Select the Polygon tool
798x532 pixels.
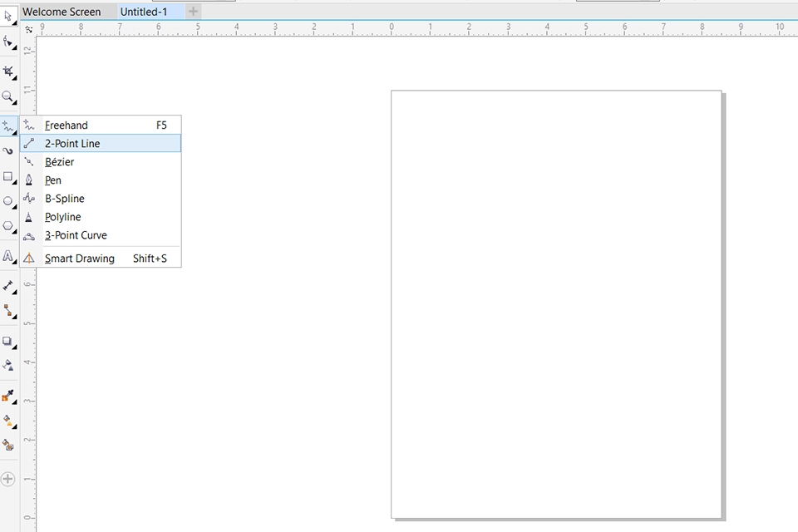pyautogui.click(x=8, y=225)
